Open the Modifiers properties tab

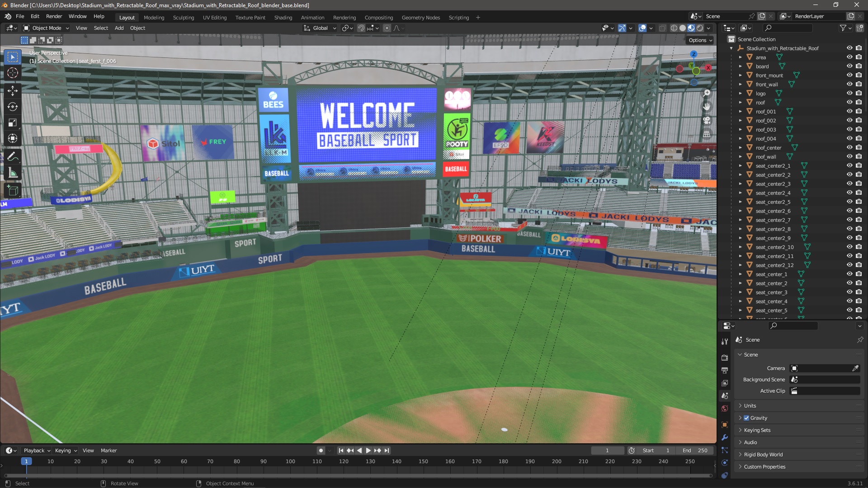[725, 437]
